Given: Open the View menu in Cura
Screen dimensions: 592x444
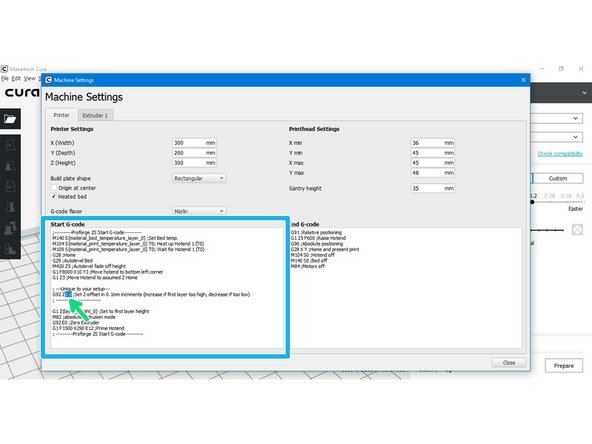Looking at the screenshot, I should tap(29, 79).
